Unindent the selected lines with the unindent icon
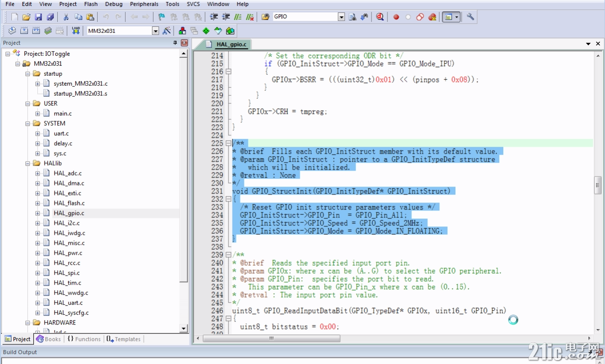Screen dimensions: 605x364 (x=226, y=17)
